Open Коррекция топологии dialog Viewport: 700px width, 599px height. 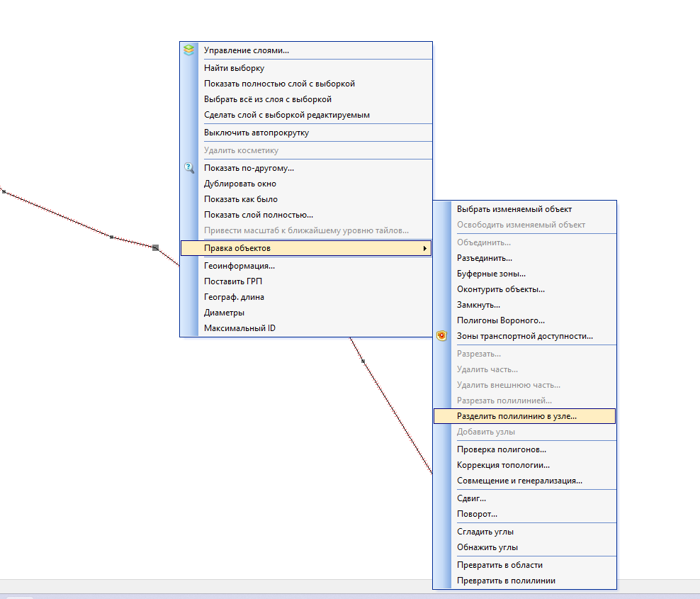(503, 465)
